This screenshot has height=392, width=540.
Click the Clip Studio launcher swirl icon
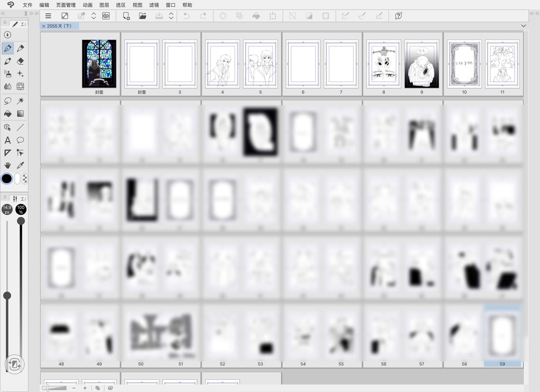click(x=106, y=16)
